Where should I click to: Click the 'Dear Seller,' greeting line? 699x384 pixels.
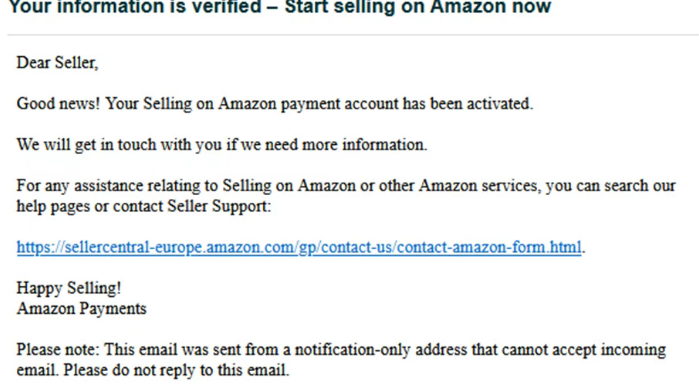tap(57, 62)
